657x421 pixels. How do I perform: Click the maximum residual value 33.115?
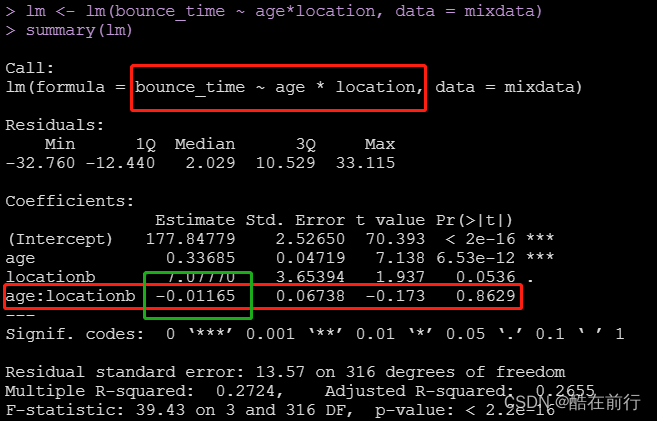(x=365, y=163)
